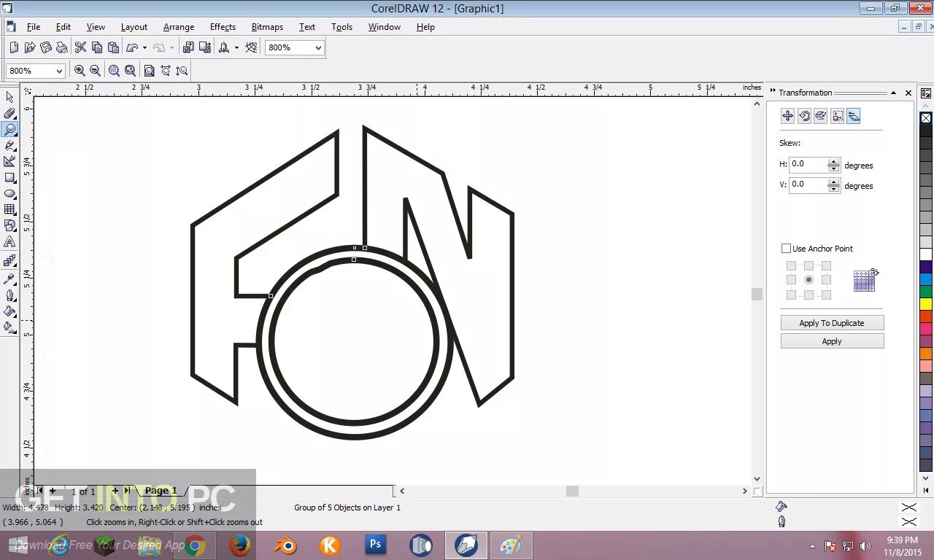This screenshot has width=934, height=560.
Task: Switch to Scale and Mirror icon
Action: [821, 116]
